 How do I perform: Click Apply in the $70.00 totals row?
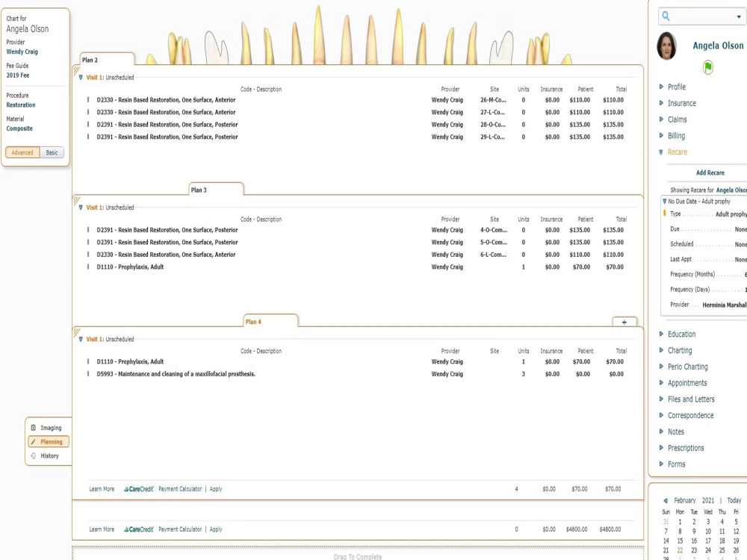pyautogui.click(x=216, y=489)
